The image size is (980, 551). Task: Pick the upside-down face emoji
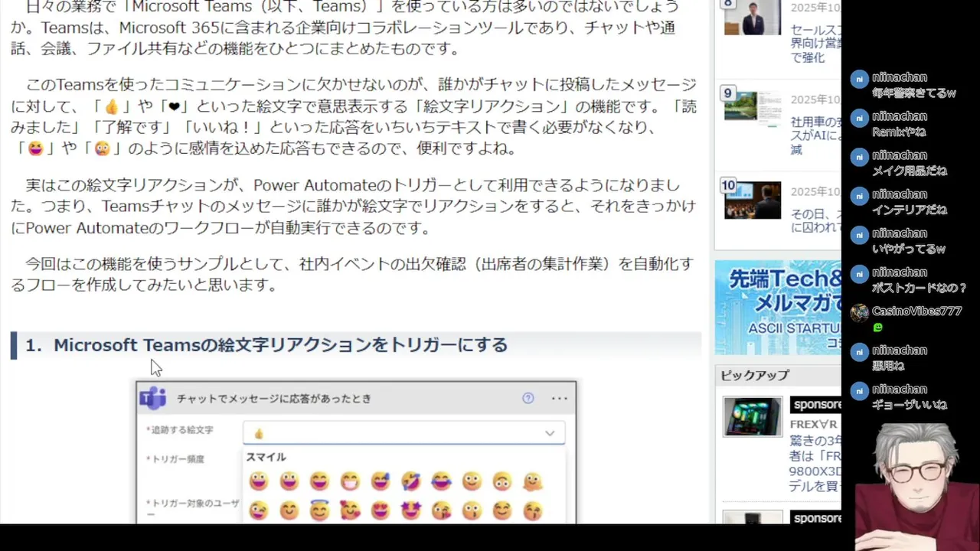pyautogui.click(x=502, y=481)
